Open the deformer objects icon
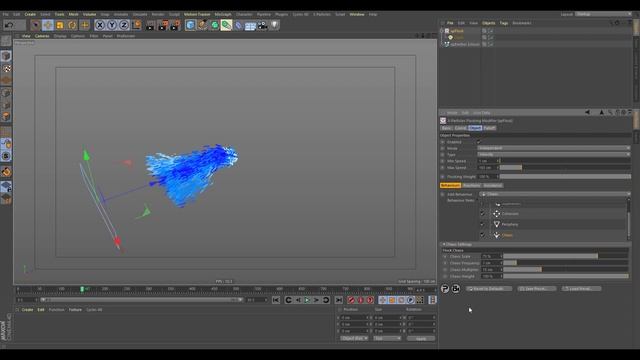Image resolution: width=640 pixels, height=360 pixels. coord(238,25)
